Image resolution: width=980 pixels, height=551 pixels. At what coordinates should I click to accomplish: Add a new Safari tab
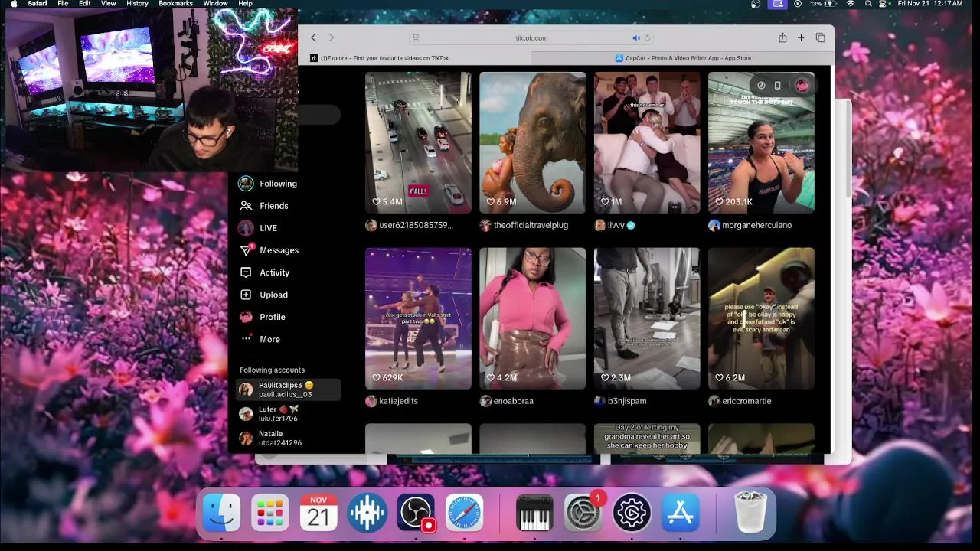(x=801, y=37)
